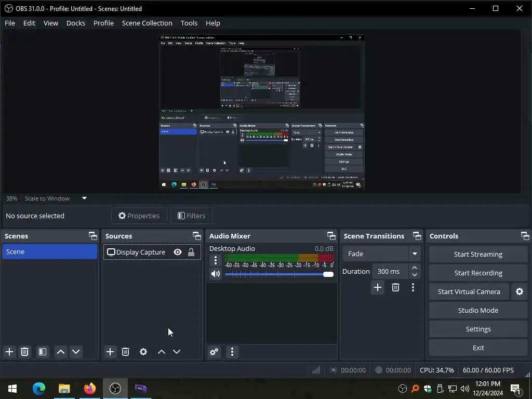532x399 pixels.
Task: Click Start Streaming button
Action: tap(478, 255)
